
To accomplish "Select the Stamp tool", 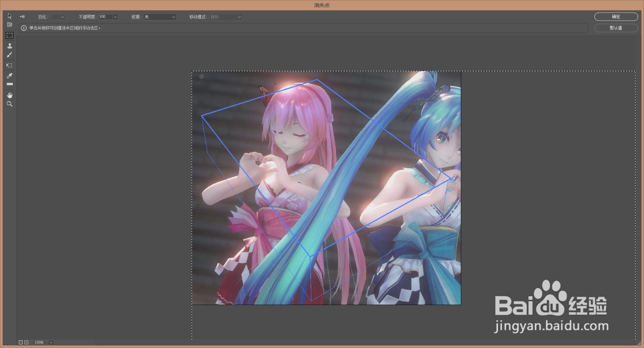I will 10,46.
